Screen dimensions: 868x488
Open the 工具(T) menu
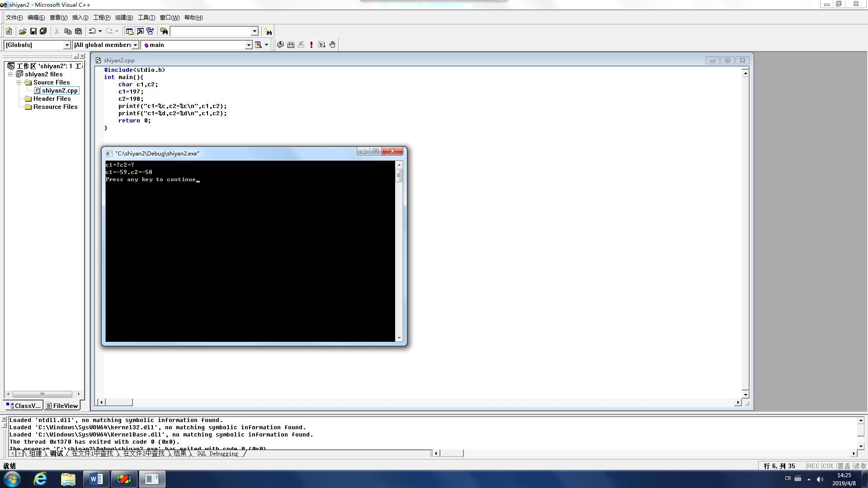tap(146, 18)
